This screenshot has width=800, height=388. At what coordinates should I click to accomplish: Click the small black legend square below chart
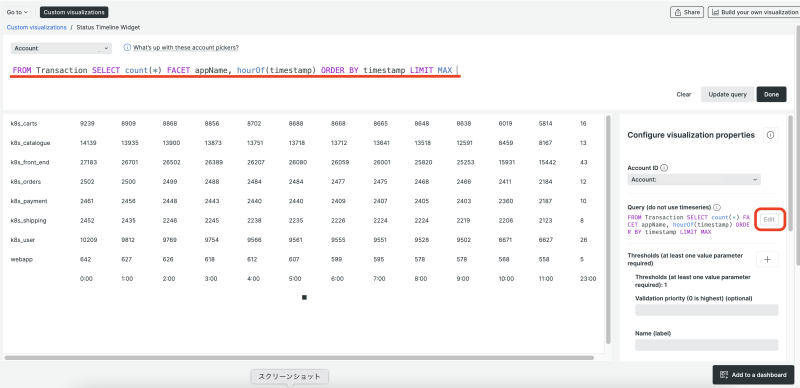(x=304, y=297)
